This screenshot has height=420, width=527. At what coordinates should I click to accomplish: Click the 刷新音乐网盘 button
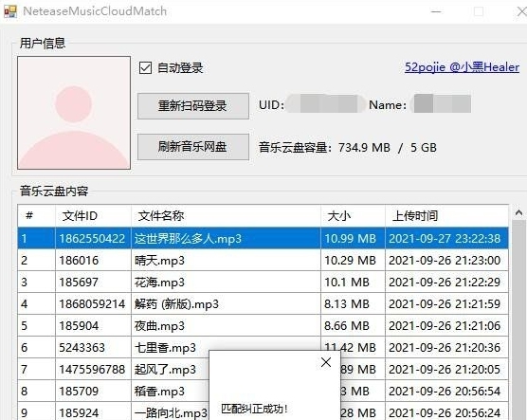[193, 147]
